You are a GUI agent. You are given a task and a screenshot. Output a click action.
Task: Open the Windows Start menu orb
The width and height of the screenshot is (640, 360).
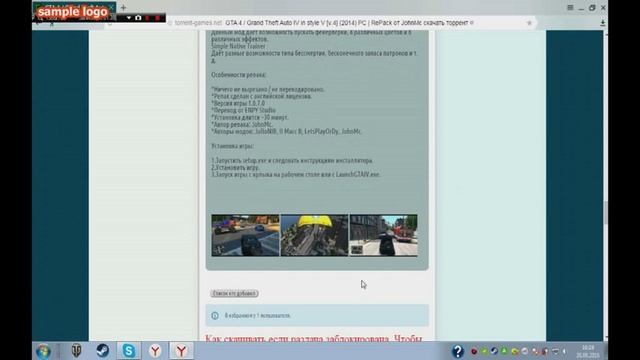click(43, 351)
